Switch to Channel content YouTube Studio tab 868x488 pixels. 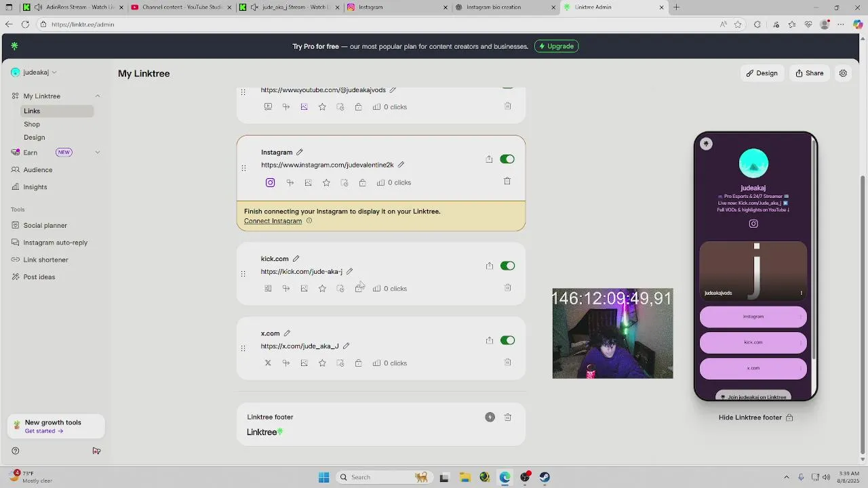pos(182,7)
